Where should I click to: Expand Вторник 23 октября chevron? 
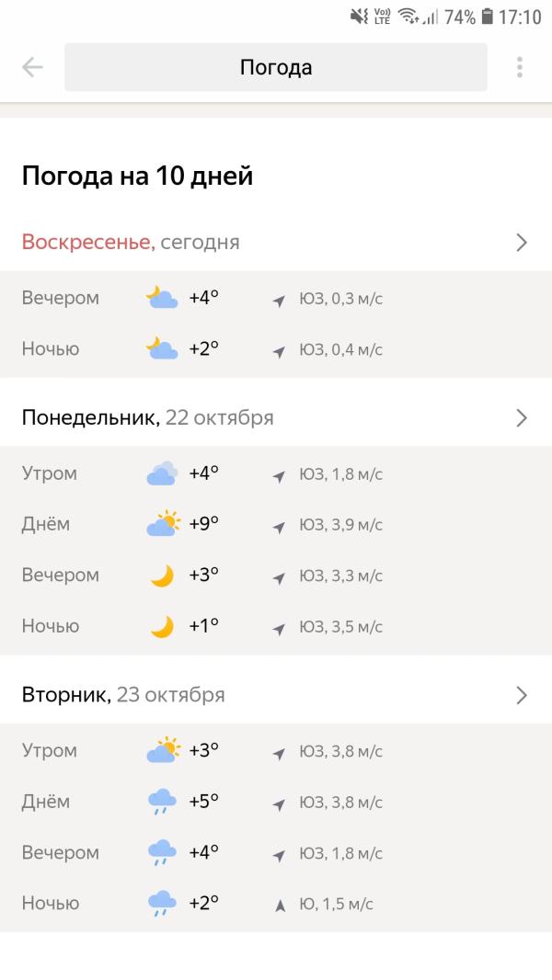click(522, 696)
